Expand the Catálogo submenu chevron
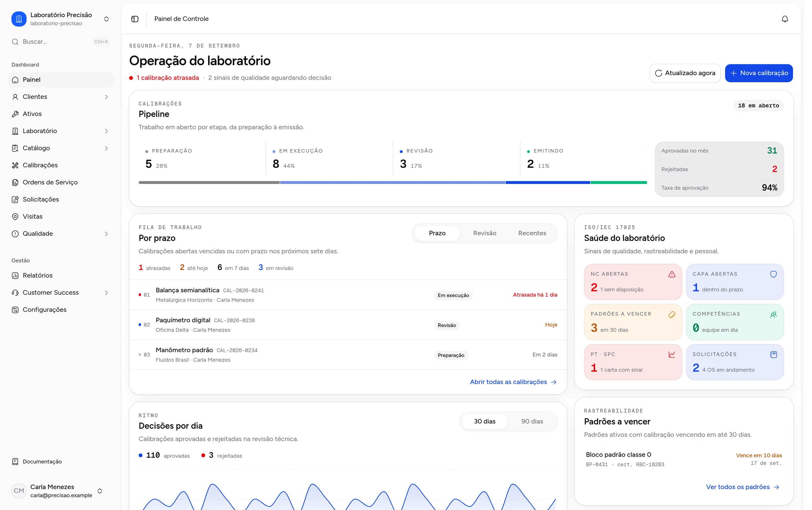Viewport: 812px width, 510px height. coord(106,148)
